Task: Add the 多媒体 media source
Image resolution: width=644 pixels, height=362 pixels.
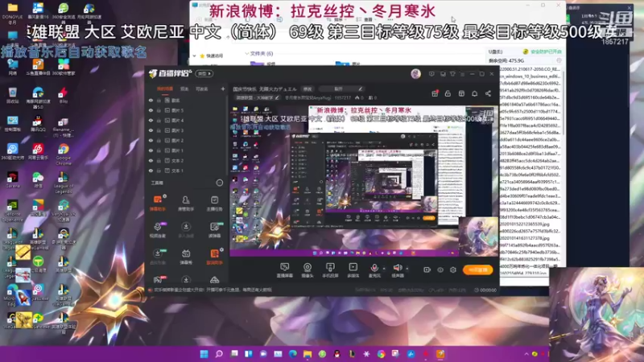Action: click(x=353, y=270)
